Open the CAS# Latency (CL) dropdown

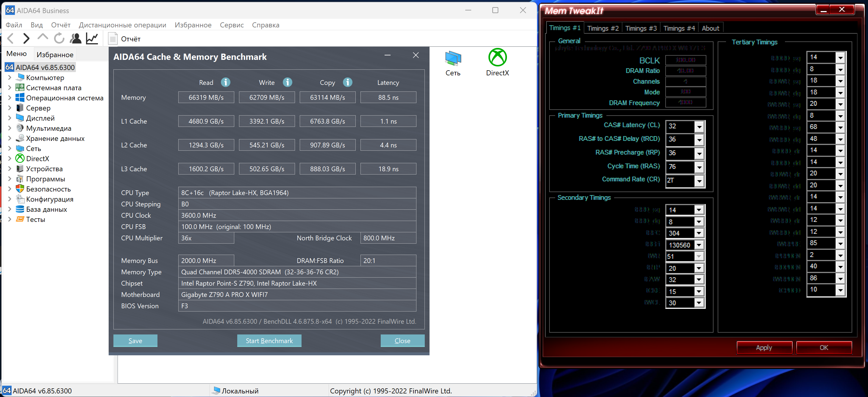(699, 126)
